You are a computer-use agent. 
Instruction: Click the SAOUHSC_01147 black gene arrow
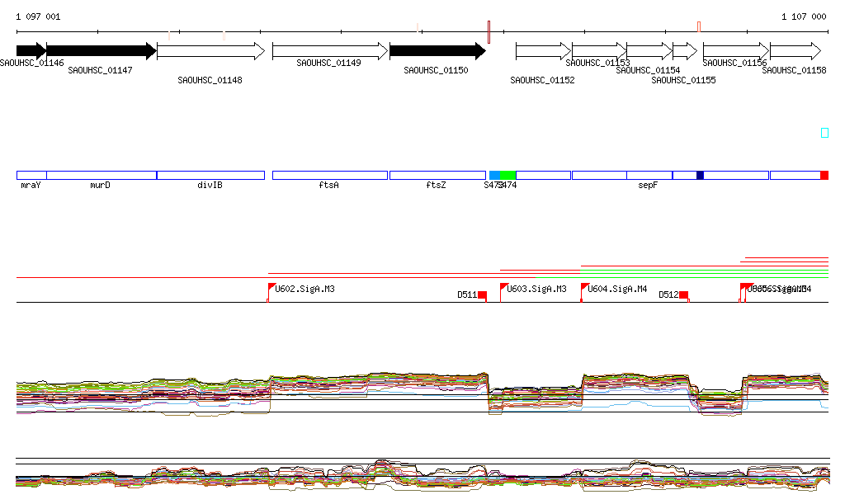[x=101, y=51]
